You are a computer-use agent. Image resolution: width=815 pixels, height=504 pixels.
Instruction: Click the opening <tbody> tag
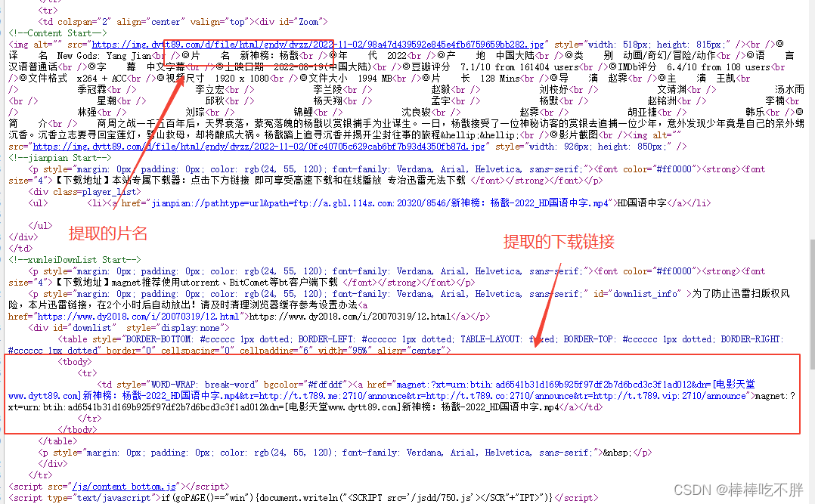coord(75,362)
